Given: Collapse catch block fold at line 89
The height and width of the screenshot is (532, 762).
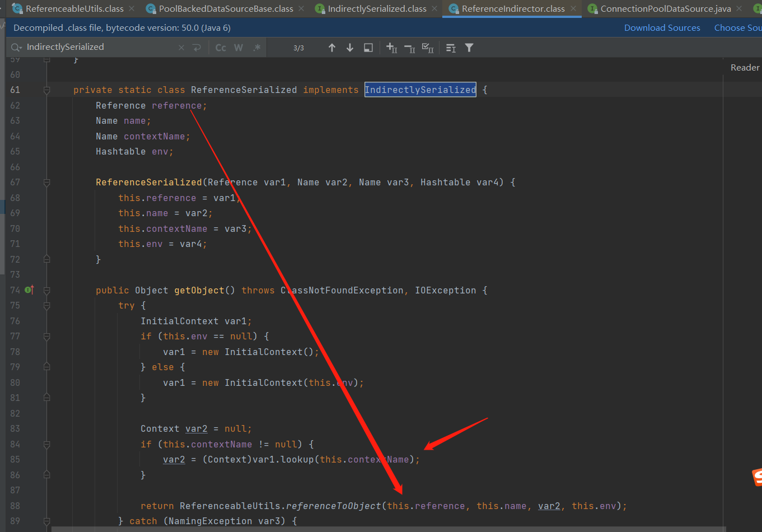Looking at the screenshot, I should (47, 521).
